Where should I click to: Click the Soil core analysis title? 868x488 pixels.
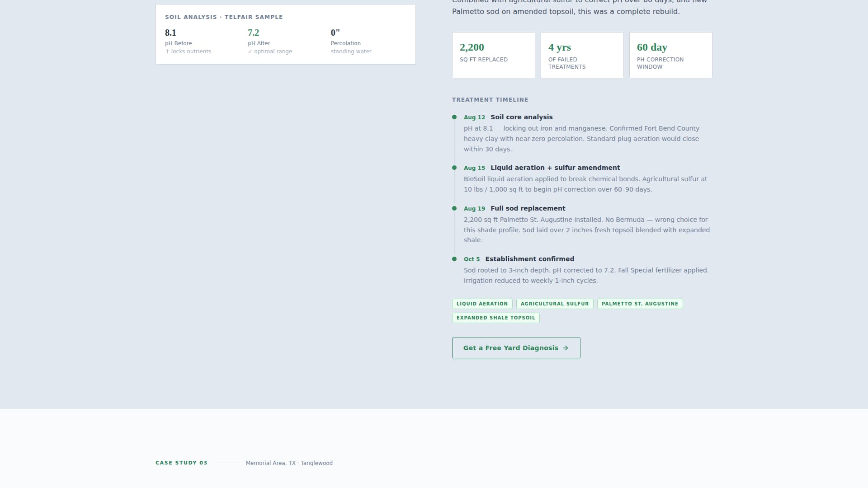click(x=521, y=117)
